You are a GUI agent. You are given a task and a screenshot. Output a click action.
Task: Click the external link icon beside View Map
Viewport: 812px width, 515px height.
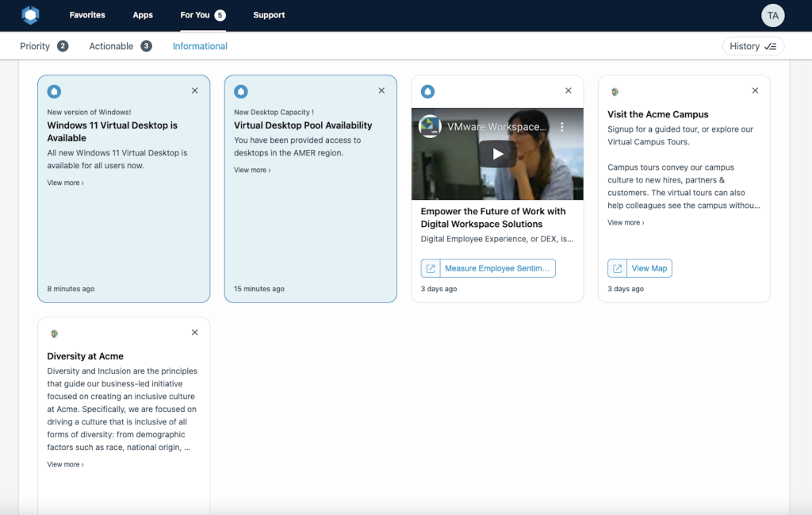pyautogui.click(x=617, y=268)
